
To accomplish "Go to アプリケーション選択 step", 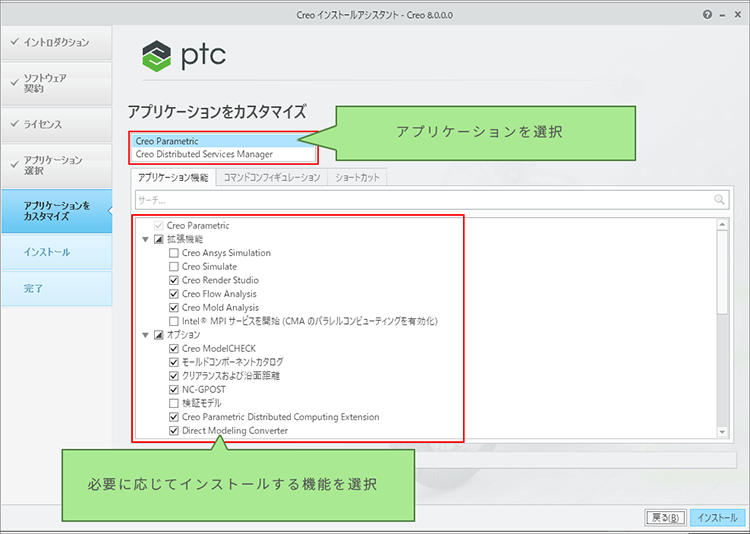I will [56, 165].
